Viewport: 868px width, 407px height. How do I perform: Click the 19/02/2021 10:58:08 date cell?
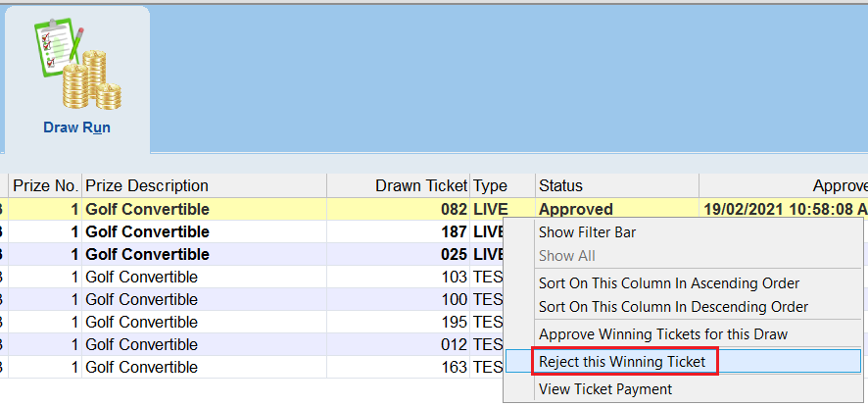784,210
